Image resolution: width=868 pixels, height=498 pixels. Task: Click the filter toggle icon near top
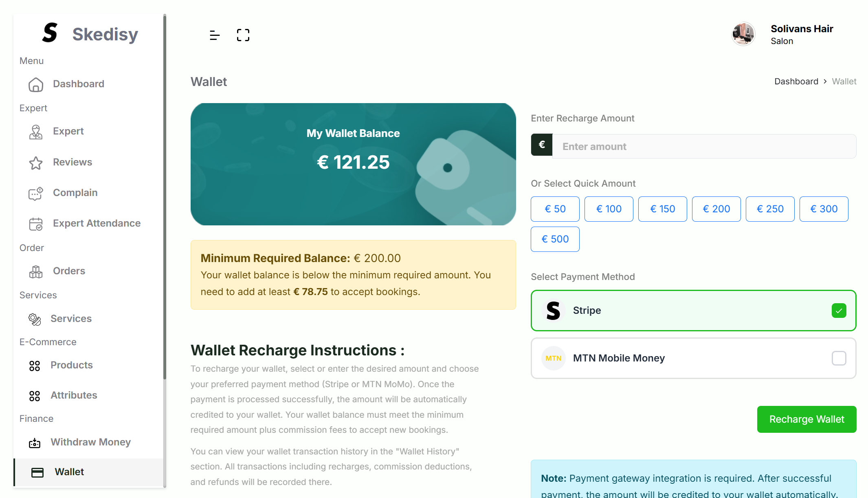pyautogui.click(x=214, y=35)
